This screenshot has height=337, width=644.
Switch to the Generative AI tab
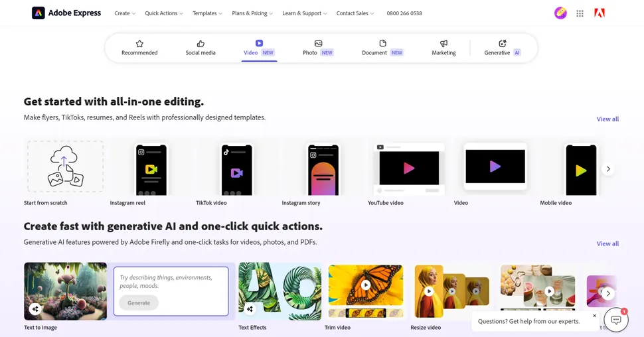point(502,48)
